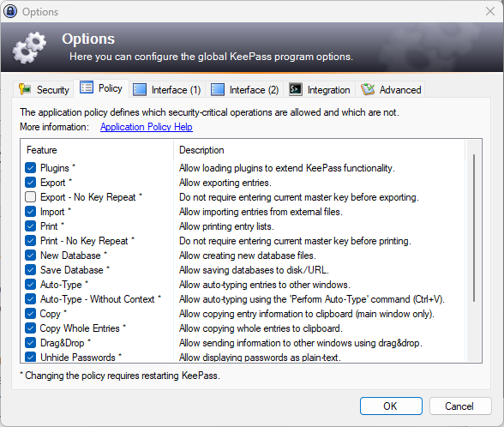Click 'Allow saving databases to disk/URL.' text

[254, 270]
